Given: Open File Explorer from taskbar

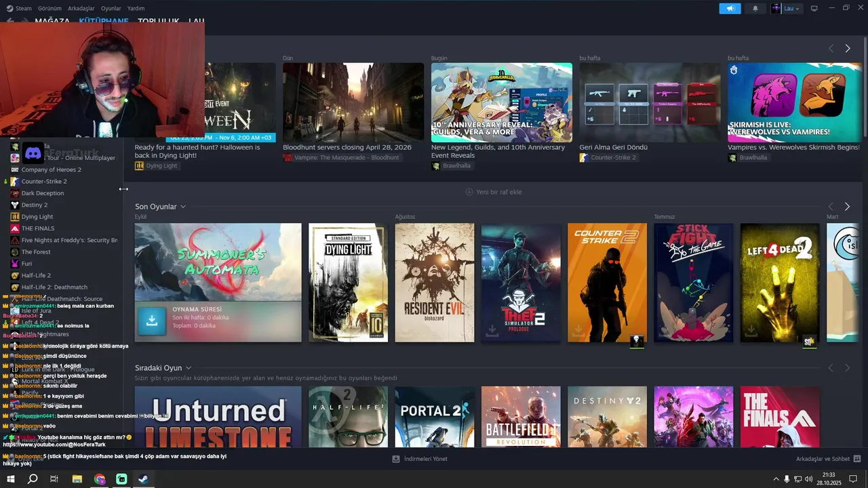Looking at the screenshot, I should click(77, 479).
